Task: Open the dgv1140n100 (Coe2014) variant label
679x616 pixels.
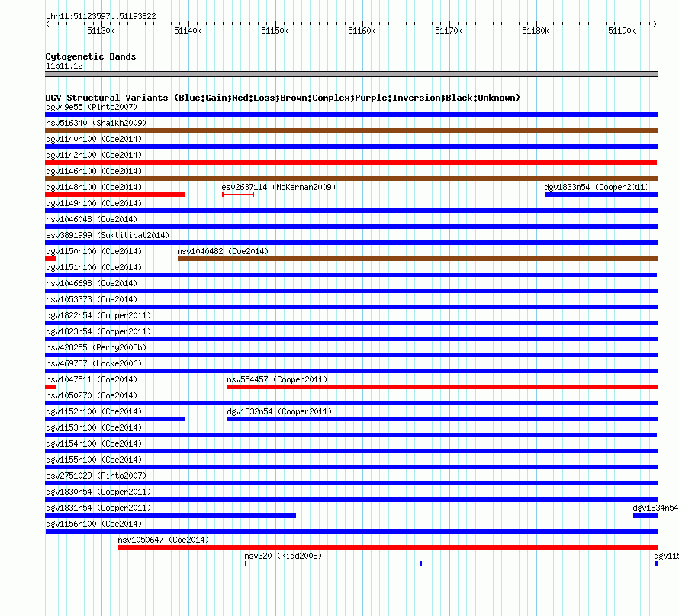Action: coord(94,139)
